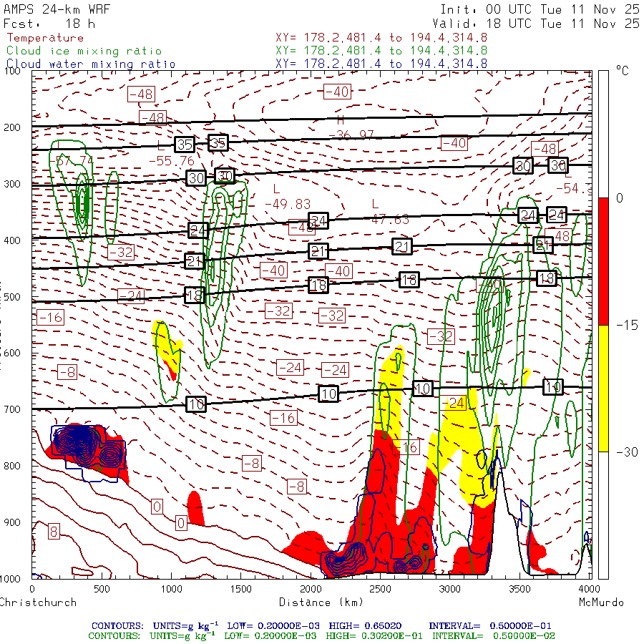The width and height of the screenshot is (644, 644).
Task: Click the "2000" distance axis tick label
Action: coord(311,589)
